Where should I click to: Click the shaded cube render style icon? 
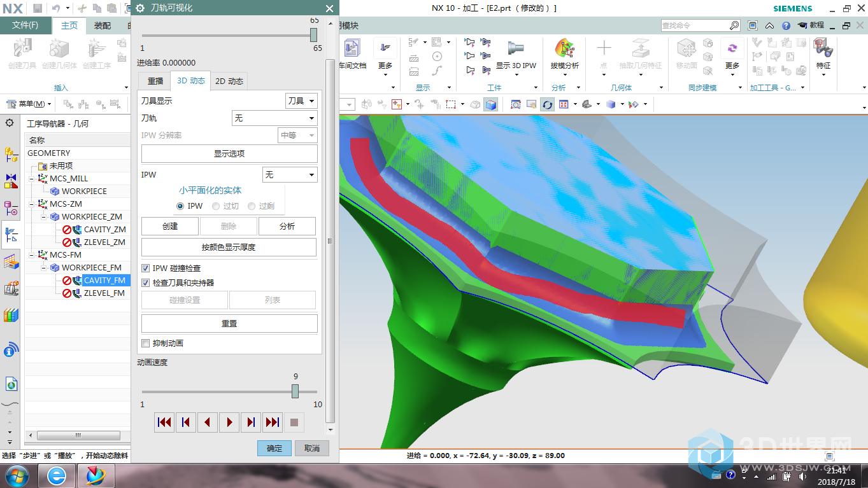coord(611,104)
